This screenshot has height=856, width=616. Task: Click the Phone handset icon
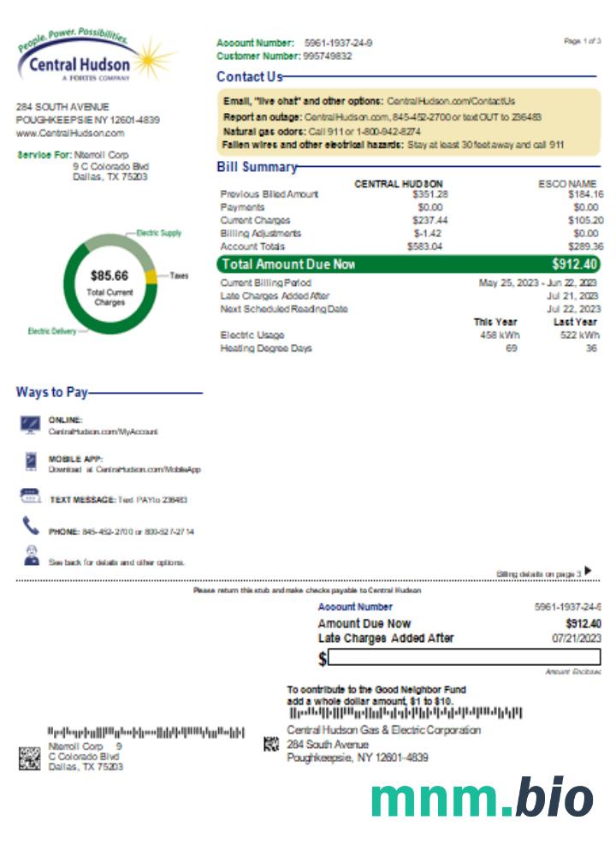coord(31,526)
